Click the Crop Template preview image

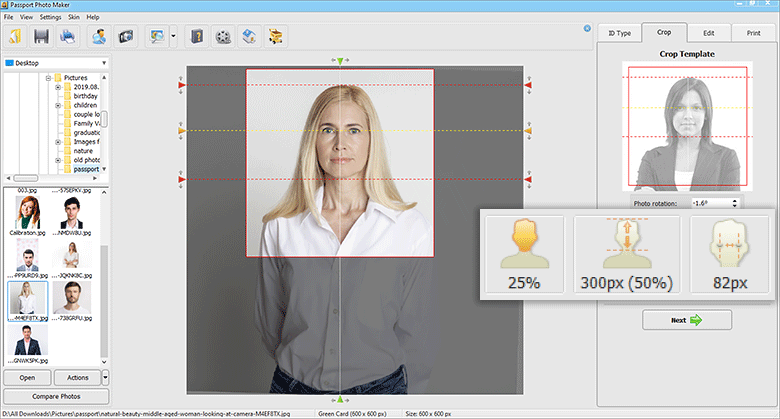click(687, 126)
